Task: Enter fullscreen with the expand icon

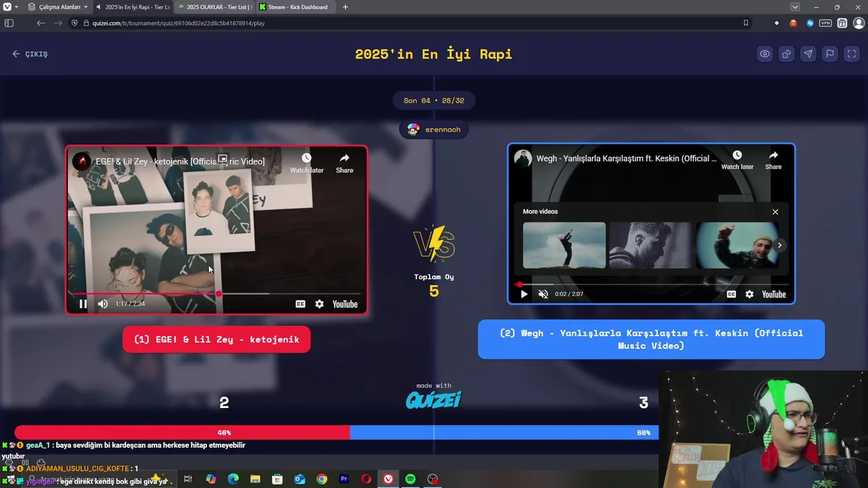Action: [x=852, y=54]
